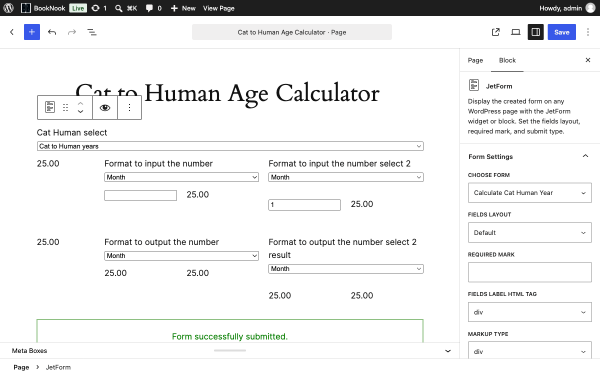This screenshot has width=600, height=375.
Task: Click the block drag handle
Action: (x=65, y=108)
